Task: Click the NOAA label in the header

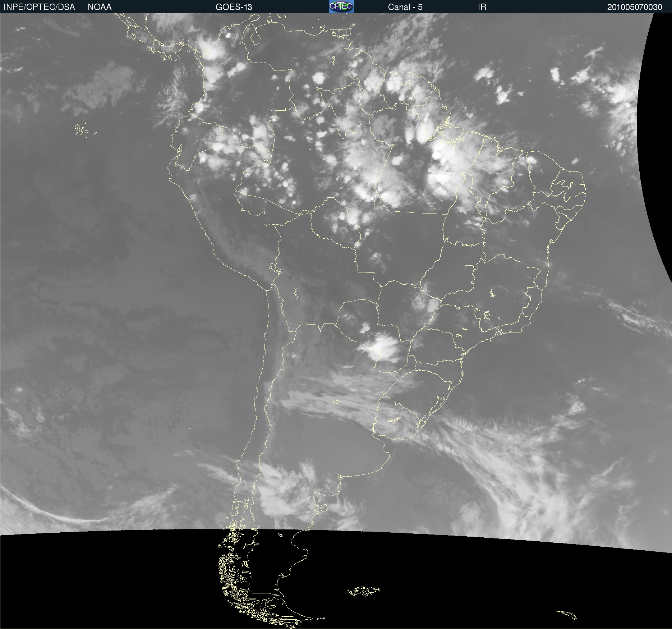Action: tap(100, 7)
